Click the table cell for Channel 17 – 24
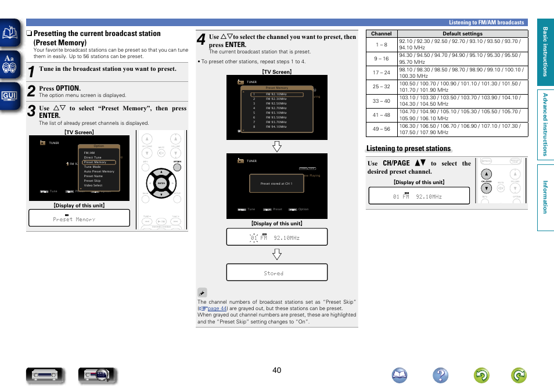554x392 pixels. 382,73
